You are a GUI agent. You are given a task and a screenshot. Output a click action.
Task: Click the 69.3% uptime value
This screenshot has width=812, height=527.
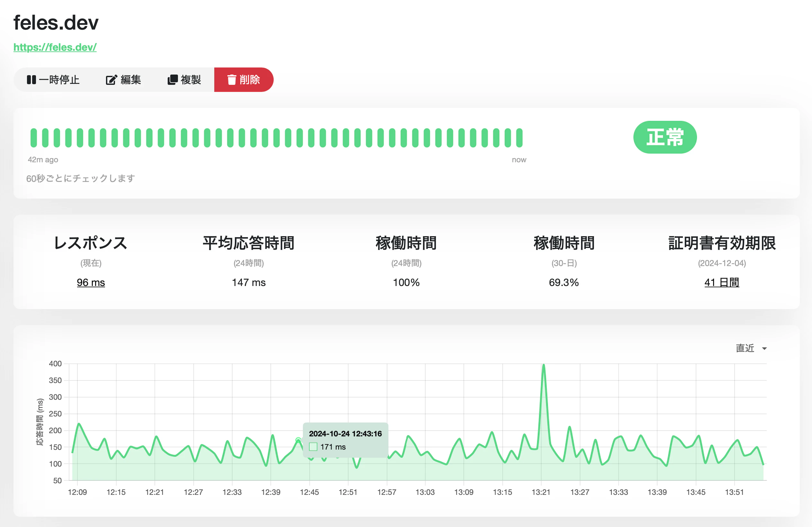tap(564, 282)
